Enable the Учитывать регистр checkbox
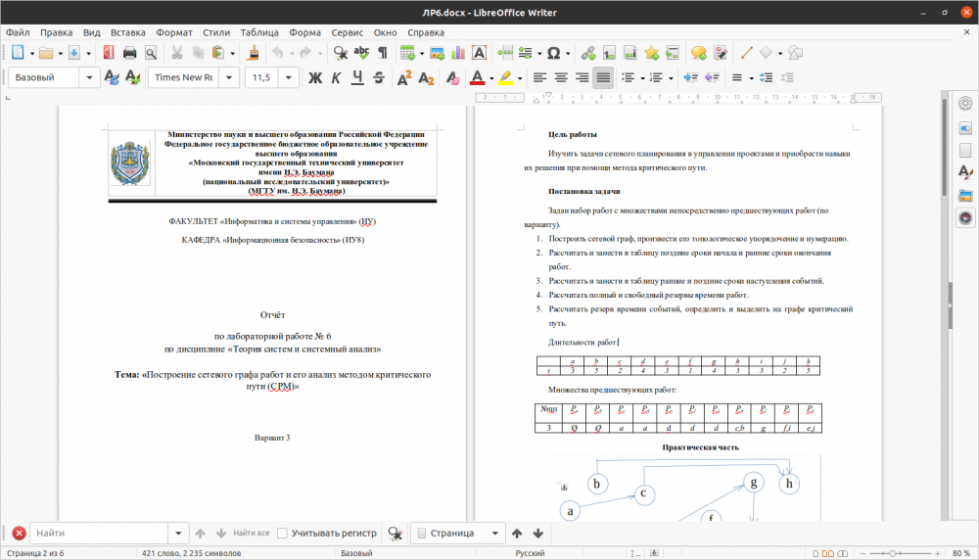 pos(283,534)
